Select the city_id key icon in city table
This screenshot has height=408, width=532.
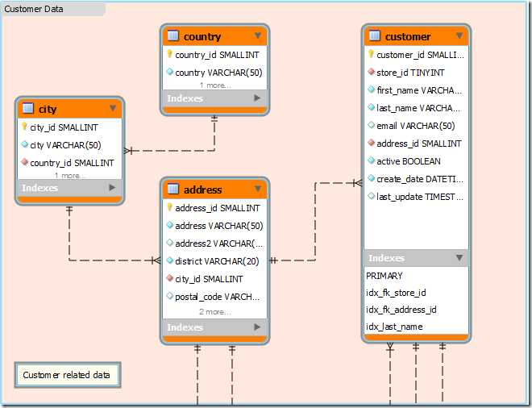25,127
